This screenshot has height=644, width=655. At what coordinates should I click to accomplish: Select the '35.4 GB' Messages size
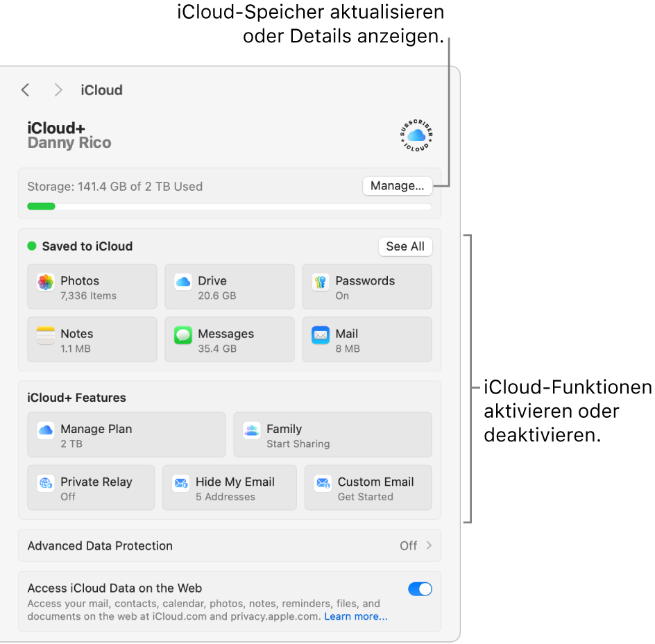(x=217, y=349)
